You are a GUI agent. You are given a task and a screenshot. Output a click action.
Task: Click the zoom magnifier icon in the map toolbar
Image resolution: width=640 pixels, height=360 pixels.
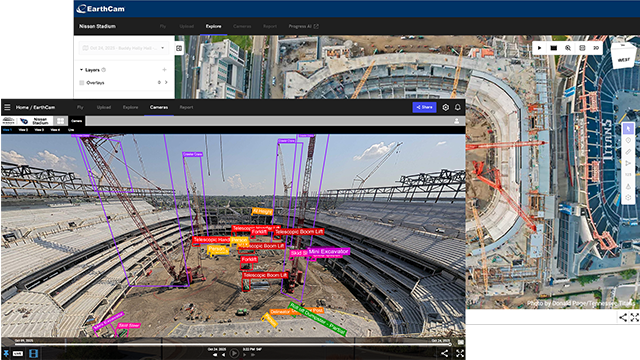(568, 48)
